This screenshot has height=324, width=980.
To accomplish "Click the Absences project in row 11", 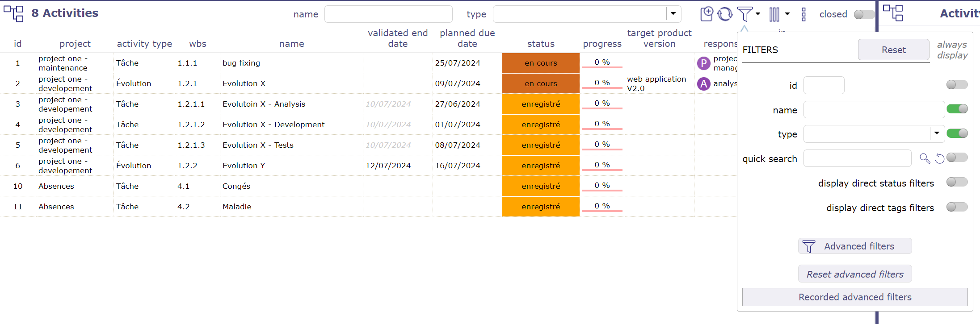I will 56,207.
